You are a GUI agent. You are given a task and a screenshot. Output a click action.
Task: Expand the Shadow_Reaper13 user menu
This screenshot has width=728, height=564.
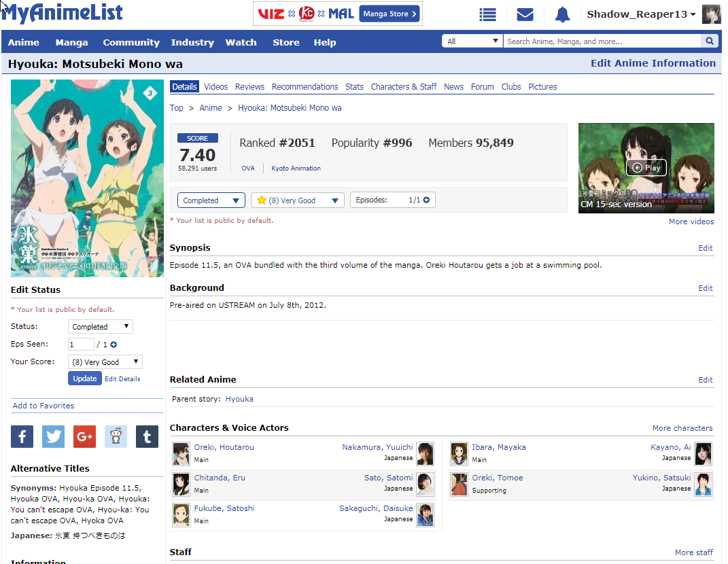point(641,14)
